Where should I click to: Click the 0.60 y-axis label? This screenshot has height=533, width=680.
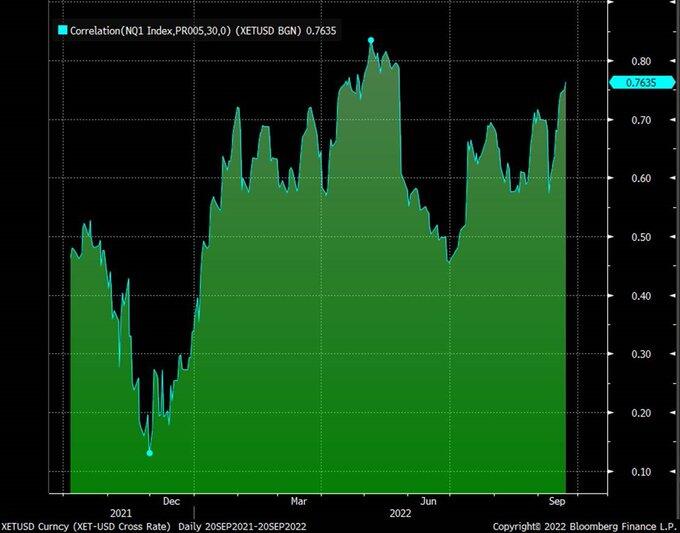tap(641, 178)
